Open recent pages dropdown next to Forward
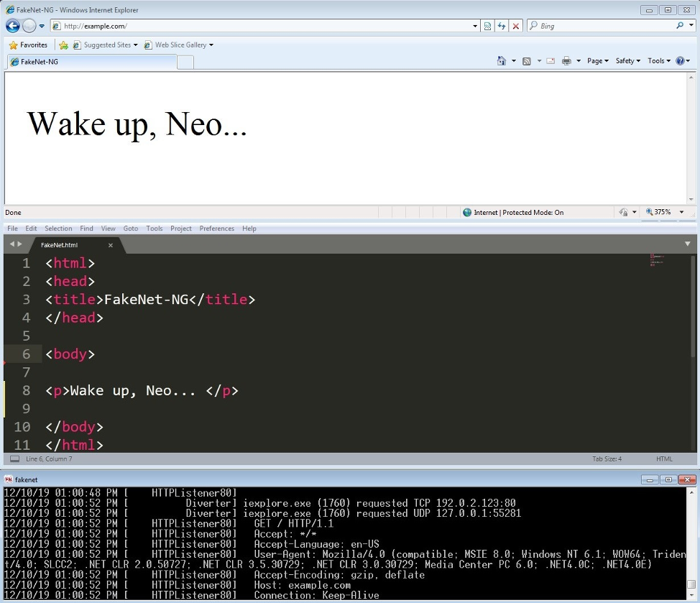 tap(42, 27)
